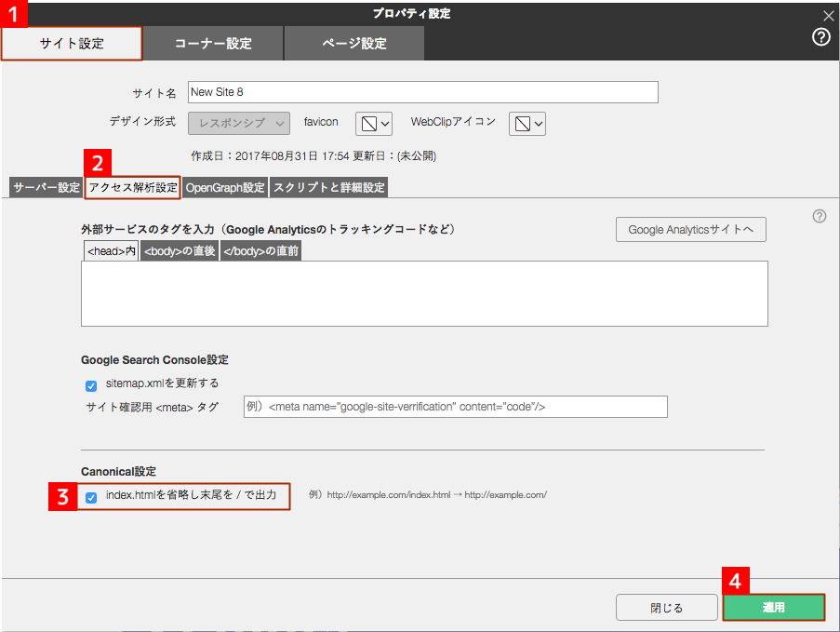This screenshot has width=840, height=632.
Task: Switch to the コーナー設定 tab
Action: click(x=213, y=44)
